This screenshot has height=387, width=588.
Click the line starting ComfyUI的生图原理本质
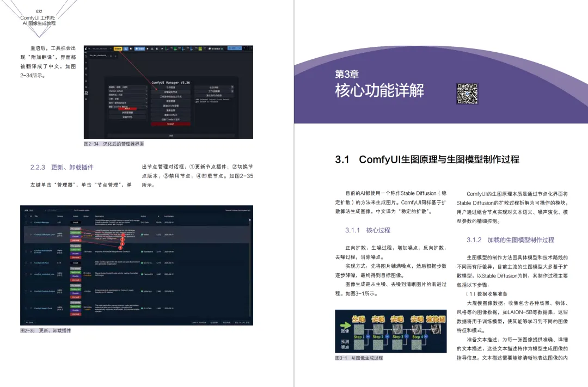click(517, 194)
